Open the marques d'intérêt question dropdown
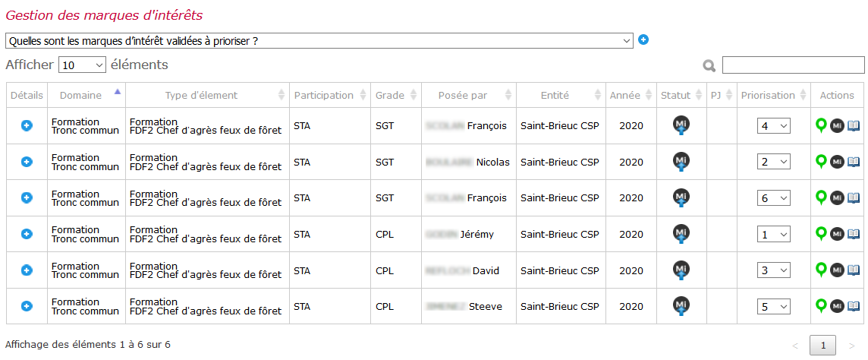This screenshot has height=360, width=868. pyautogui.click(x=319, y=40)
